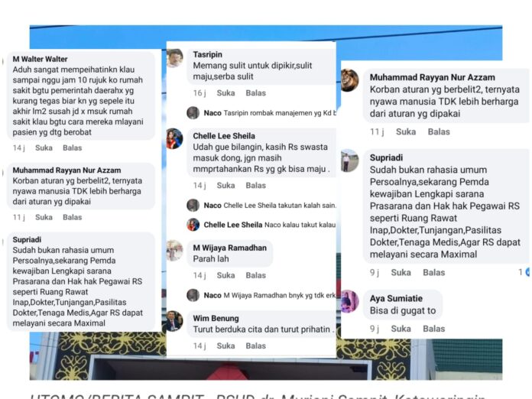The width and height of the screenshot is (532, 399).
Task: Reply to Wim Benung's comment with Balas
Action: click(255, 345)
